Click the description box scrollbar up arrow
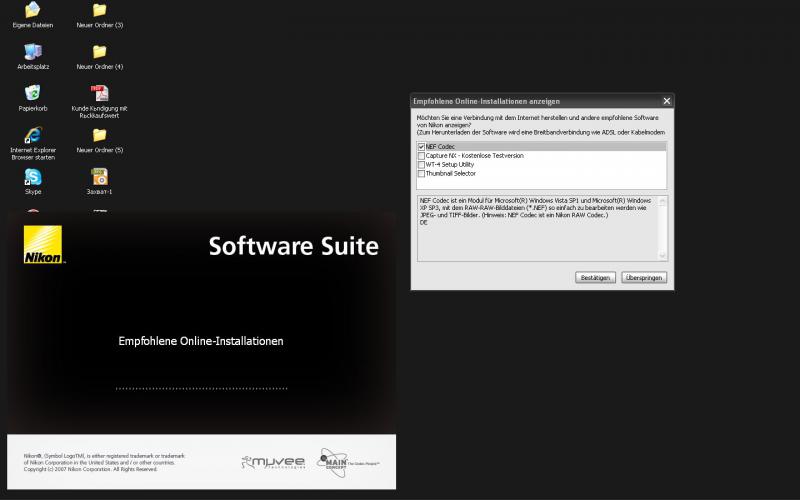 click(662, 202)
